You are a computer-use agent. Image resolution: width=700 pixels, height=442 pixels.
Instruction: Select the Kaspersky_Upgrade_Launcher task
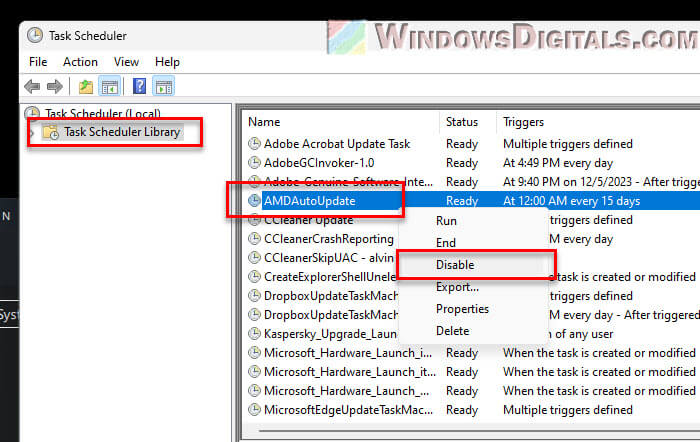coord(330,334)
